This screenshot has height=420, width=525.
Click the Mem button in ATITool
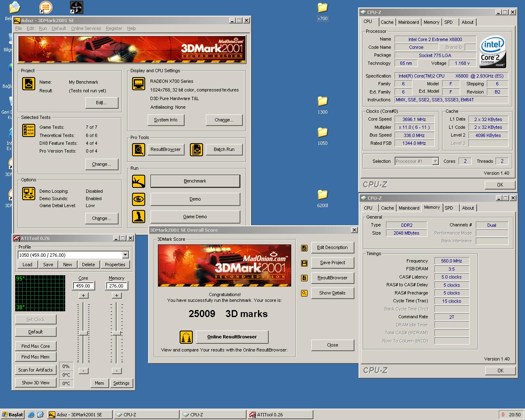(99, 383)
